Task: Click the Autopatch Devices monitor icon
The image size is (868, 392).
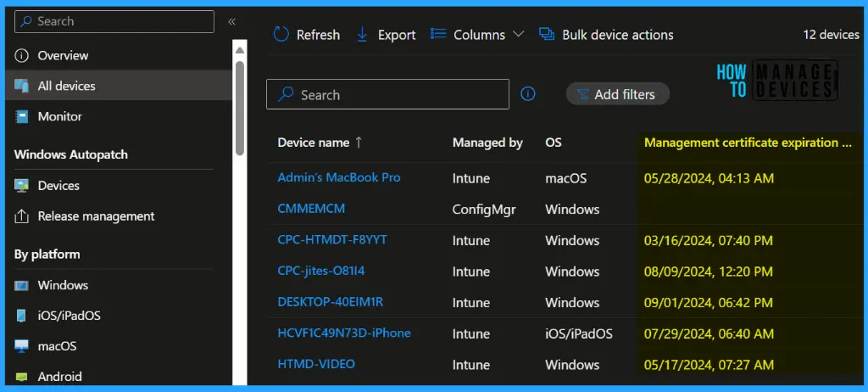Action: pos(21,186)
